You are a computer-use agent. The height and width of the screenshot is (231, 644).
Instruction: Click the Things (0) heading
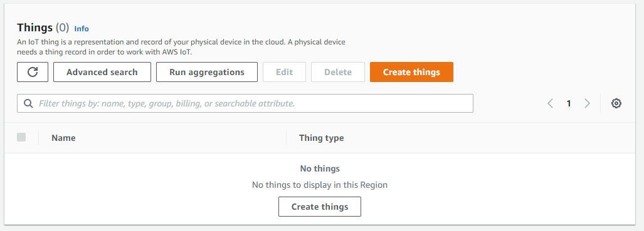43,28
